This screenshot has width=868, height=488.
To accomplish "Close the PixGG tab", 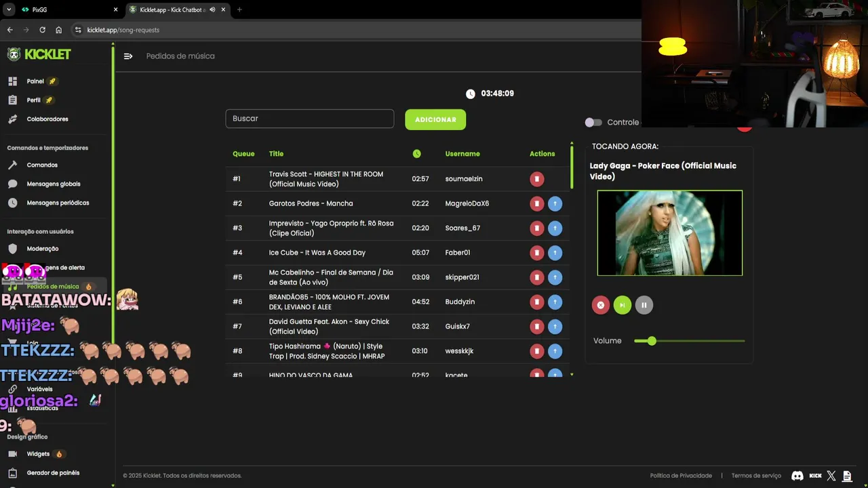I will click(x=115, y=9).
